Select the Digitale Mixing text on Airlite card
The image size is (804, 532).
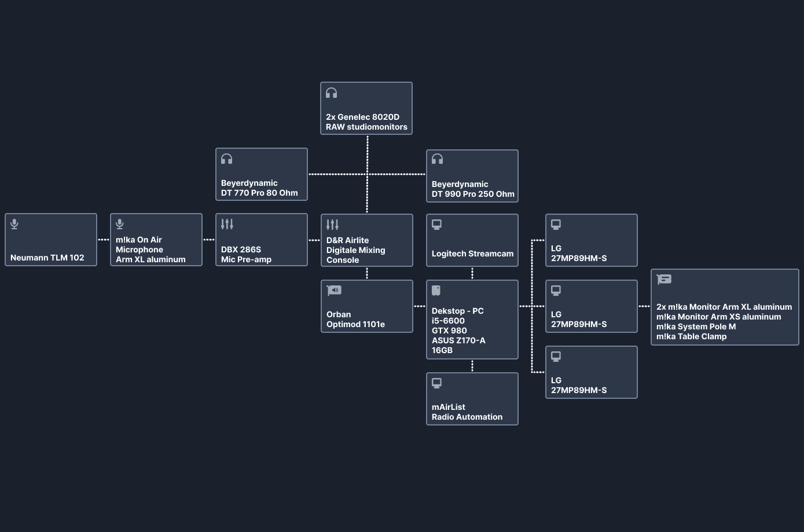pos(355,250)
